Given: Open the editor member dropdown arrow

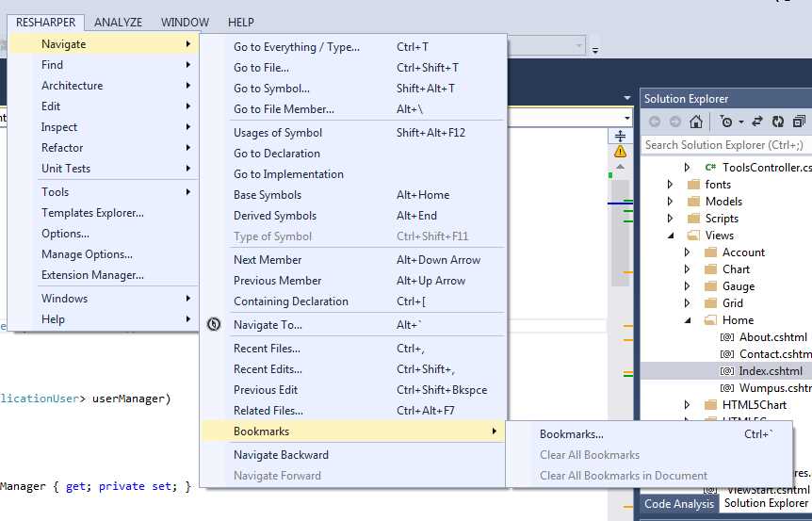Looking at the screenshot, I should click(627, 118).
